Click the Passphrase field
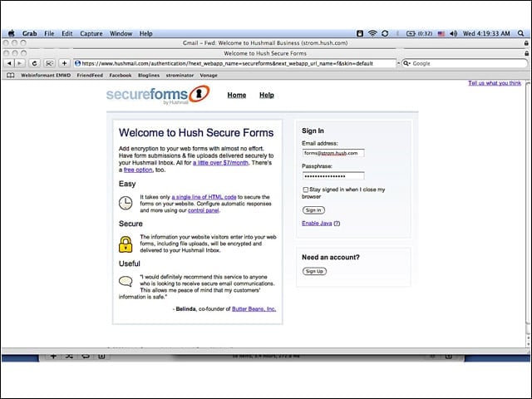Screen dimensions: 532x399 333,175
